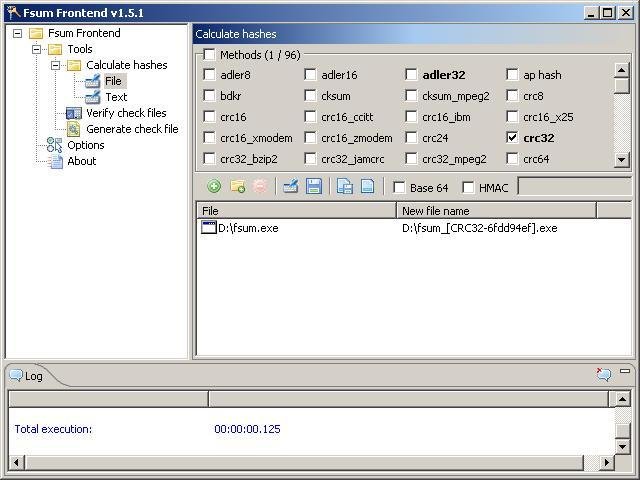Enable the HMAC checkbox
This screenshot has height=480, width=640.
(x=468, y=188)
